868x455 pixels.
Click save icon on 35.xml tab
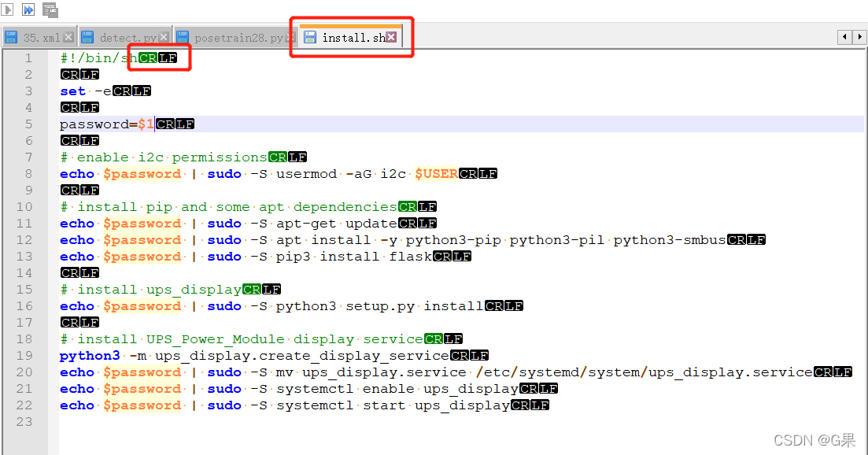pos(11,38)
